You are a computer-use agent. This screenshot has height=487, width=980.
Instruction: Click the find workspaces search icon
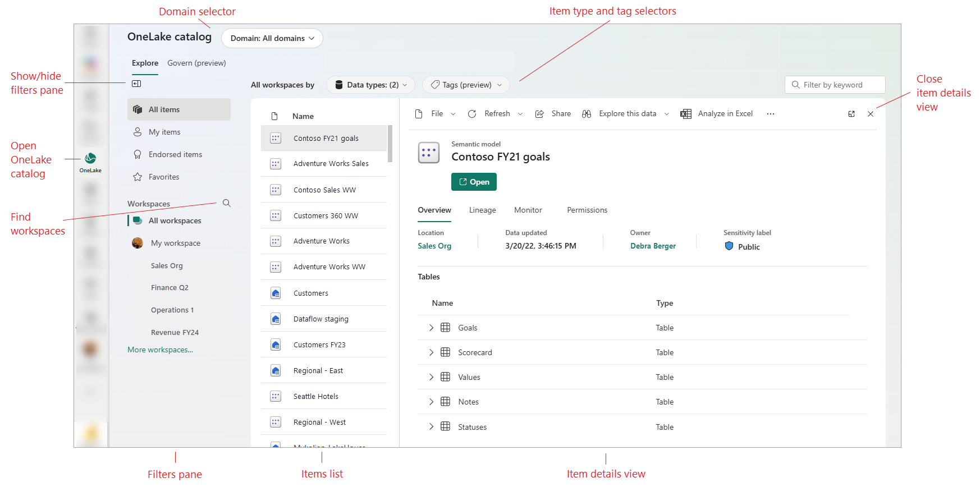pyautogui.click(x=227, y=203)
